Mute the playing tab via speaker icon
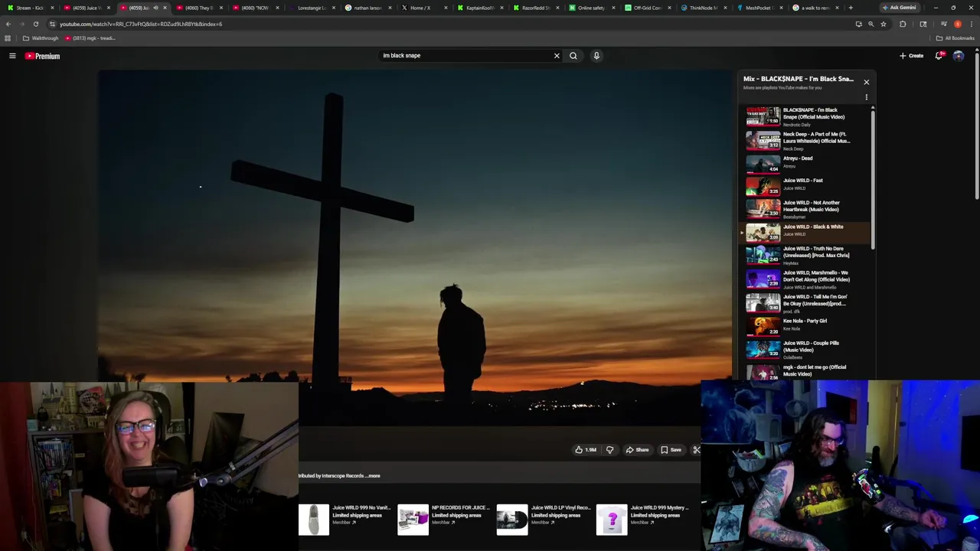The width and height of the screenshot is (980, 551). click(155, 8)
